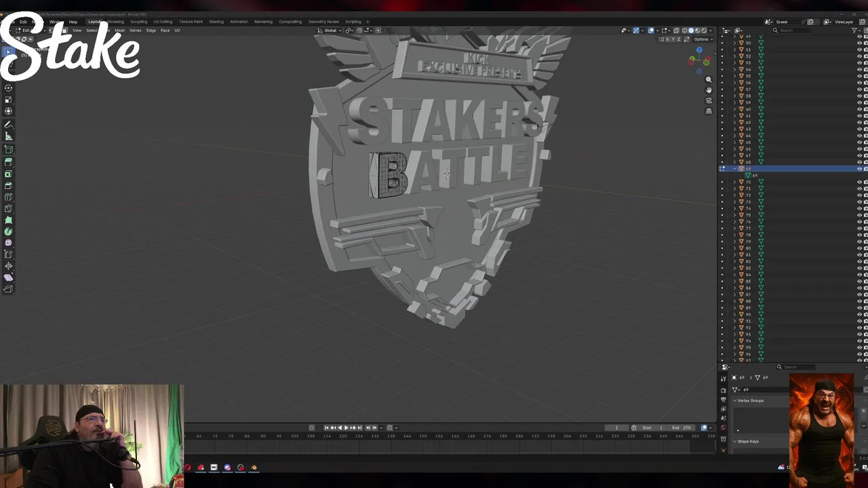Toggle X mirror axis button
Image resolution: width=868 pixels, height=488 pixels.
(667, 39)
